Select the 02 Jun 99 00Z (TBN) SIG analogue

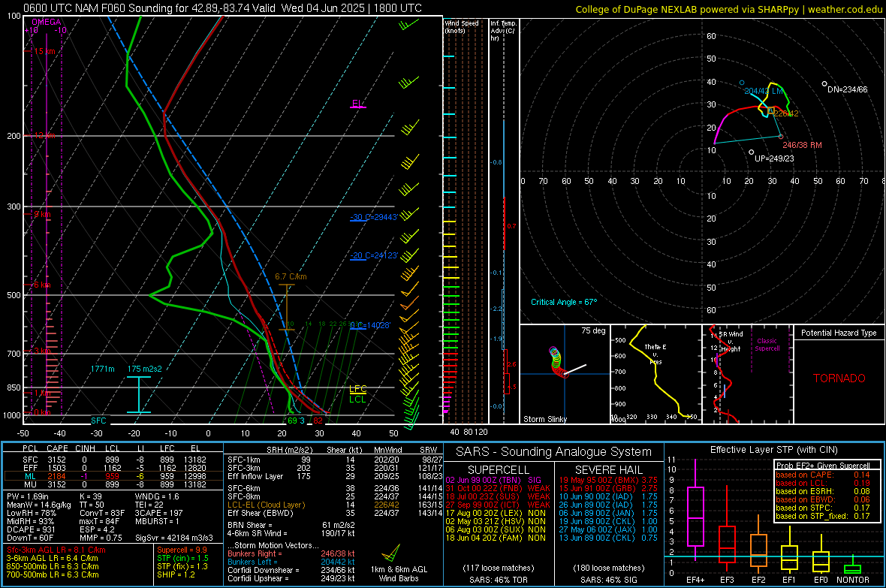pyautogui.click(x=493, y=480)
